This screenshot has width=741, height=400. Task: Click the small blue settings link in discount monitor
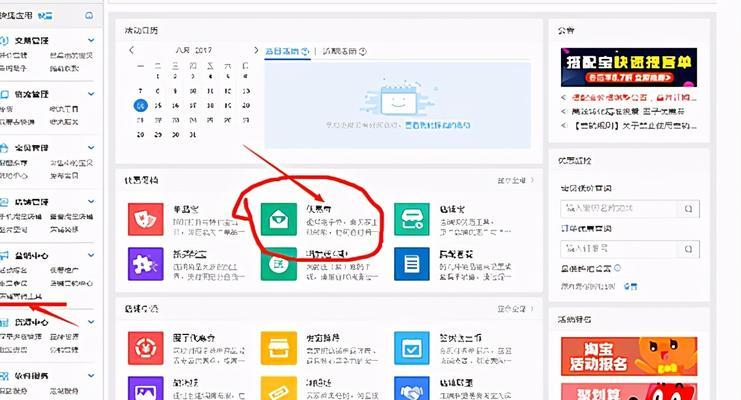630,286
